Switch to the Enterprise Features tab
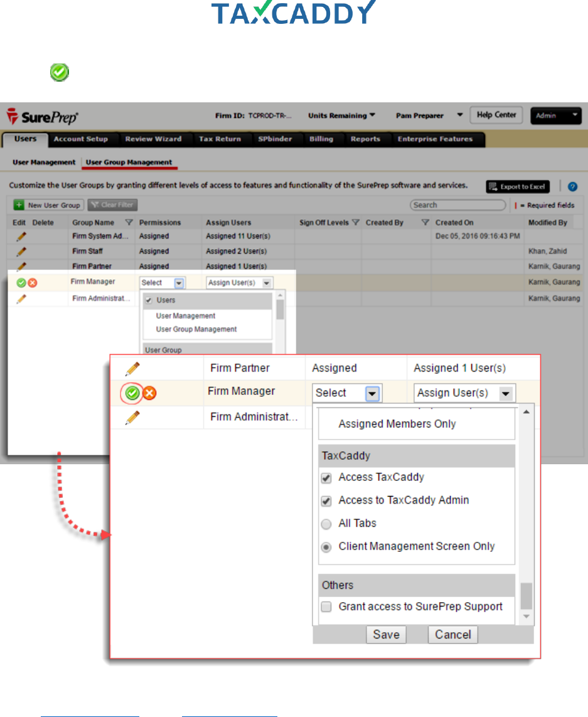Image resolution: width=588 pixels, height=717 pixels. click(x=435, y=139)
